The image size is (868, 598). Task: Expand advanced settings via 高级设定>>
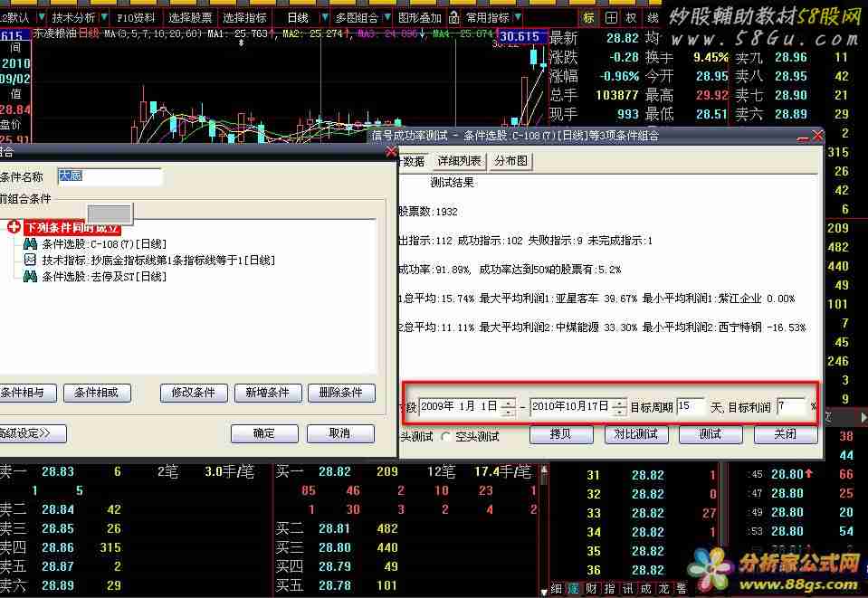[32, 433]
